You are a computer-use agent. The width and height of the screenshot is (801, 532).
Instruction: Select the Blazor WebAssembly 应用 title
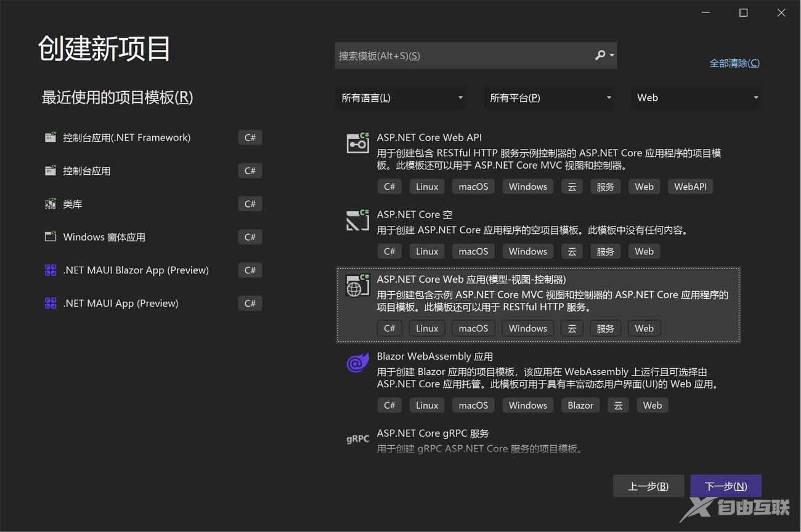pos(435,356)
